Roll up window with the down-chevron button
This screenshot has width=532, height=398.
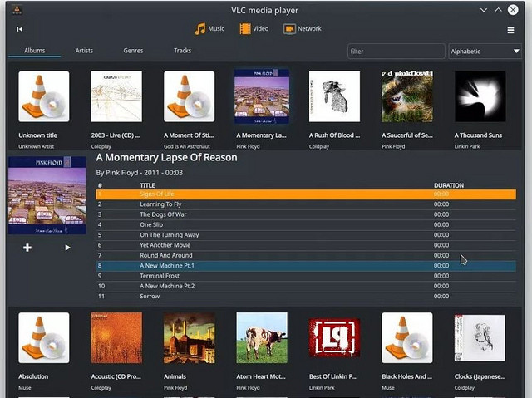(484, 10)
